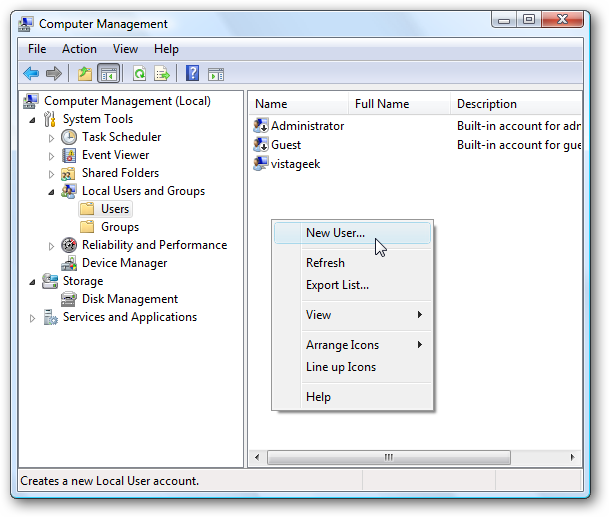This screenshot has height=517, width=609.
Task: Click the Administrator user account icon
Action: point(261,126)
